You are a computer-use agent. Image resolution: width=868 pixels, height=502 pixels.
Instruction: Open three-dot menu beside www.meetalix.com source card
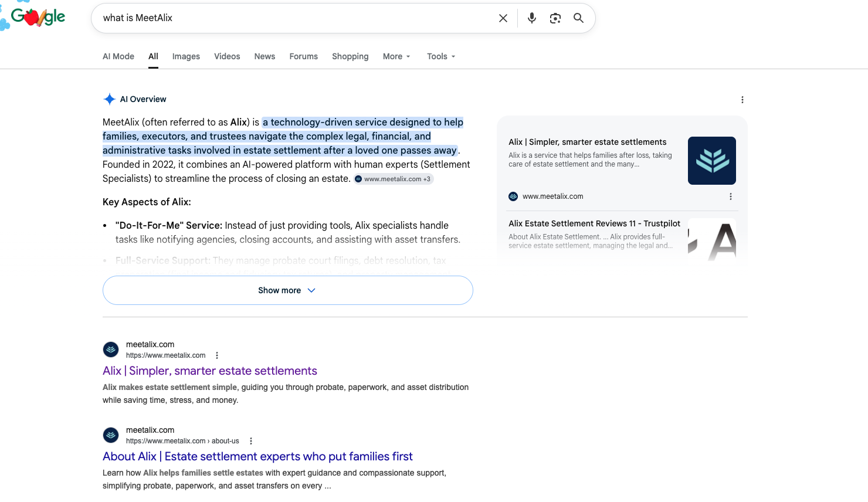pyautogui.click(x=731, y=196)
